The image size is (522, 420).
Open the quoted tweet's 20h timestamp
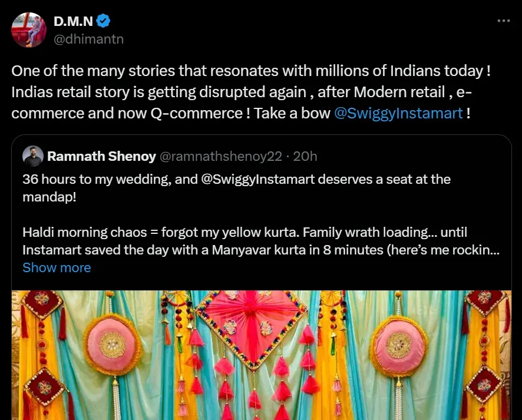305,156
